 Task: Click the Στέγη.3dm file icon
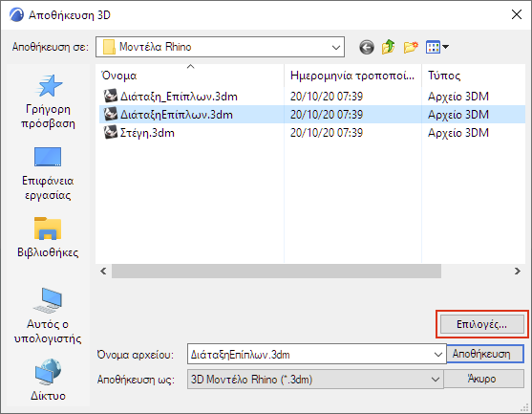point(110,132)
